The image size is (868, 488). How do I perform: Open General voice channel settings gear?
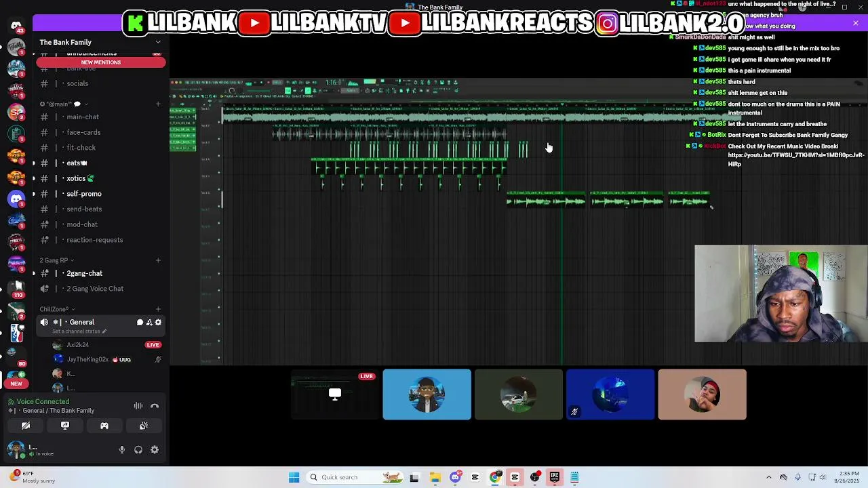coord(159,323)
